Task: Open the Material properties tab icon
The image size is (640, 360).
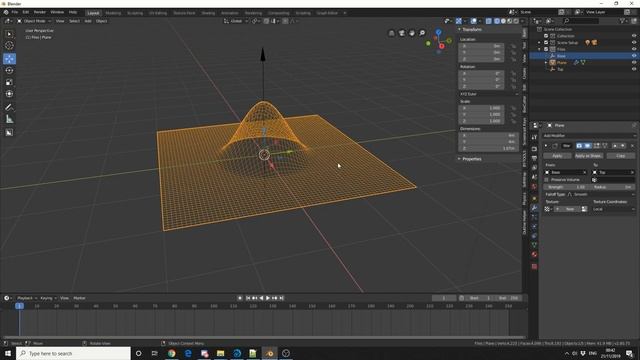Action: (x=534, y=254)
